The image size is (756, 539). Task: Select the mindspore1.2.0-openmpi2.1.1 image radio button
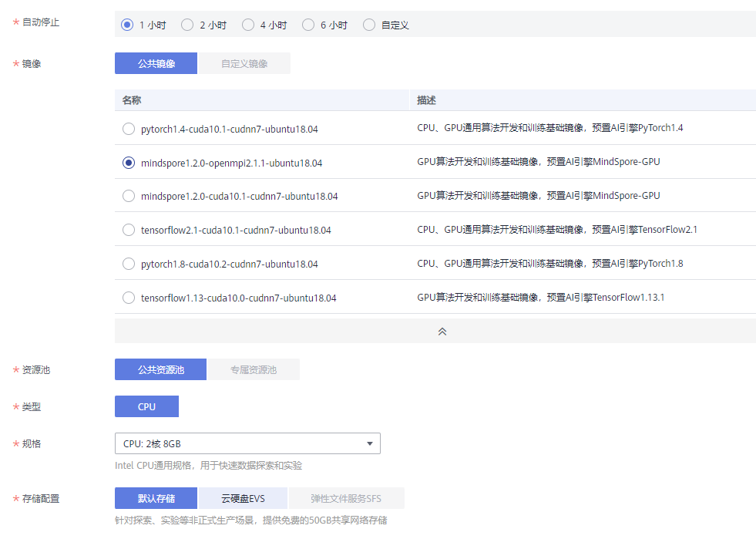click(x=128, y=163)
